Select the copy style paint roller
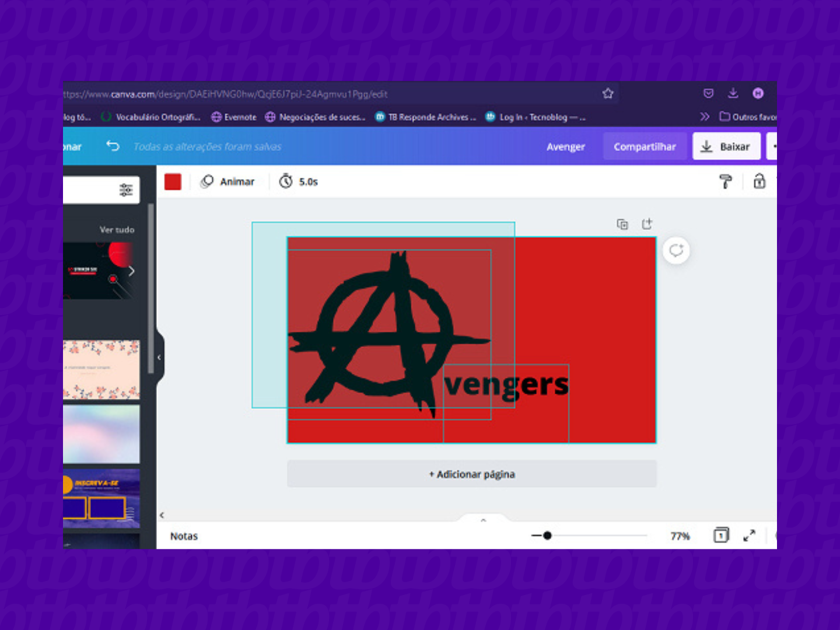Screen dimensions: 840x630 coord(725,182)
